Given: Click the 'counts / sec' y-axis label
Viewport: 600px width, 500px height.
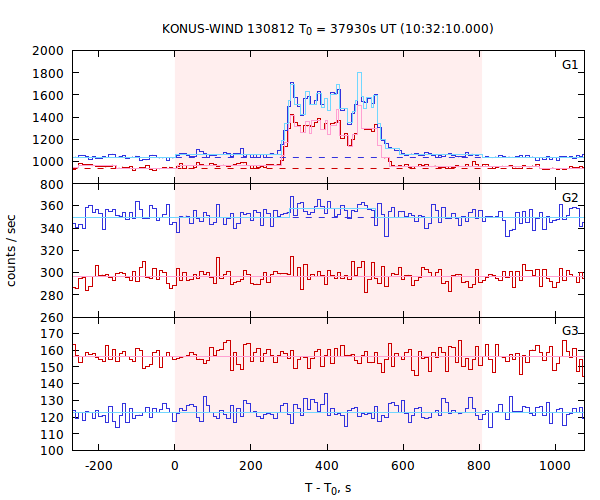Looking at the screenshot, I should tap(11, 251).
